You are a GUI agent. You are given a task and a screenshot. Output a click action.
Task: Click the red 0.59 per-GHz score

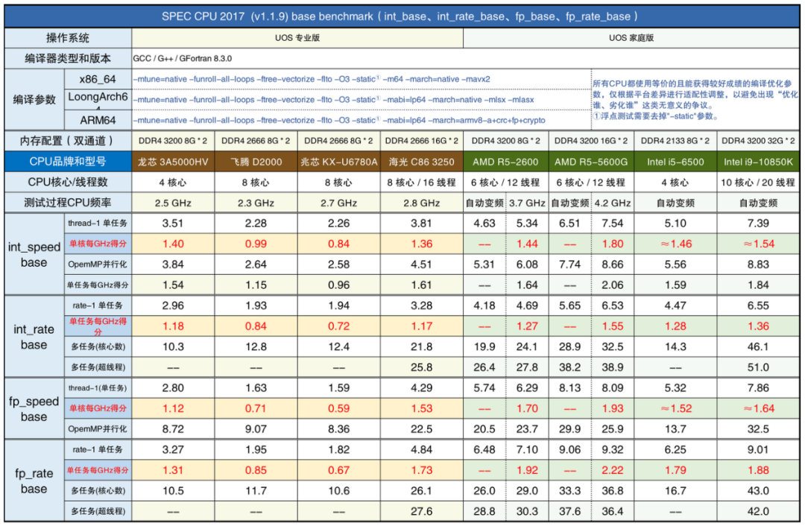339,408
